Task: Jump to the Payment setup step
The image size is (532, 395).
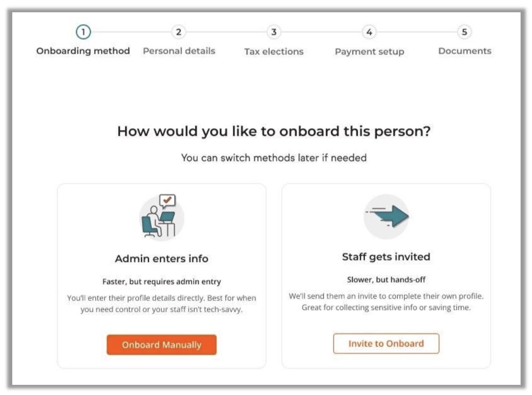Action: tap(369, 52)
